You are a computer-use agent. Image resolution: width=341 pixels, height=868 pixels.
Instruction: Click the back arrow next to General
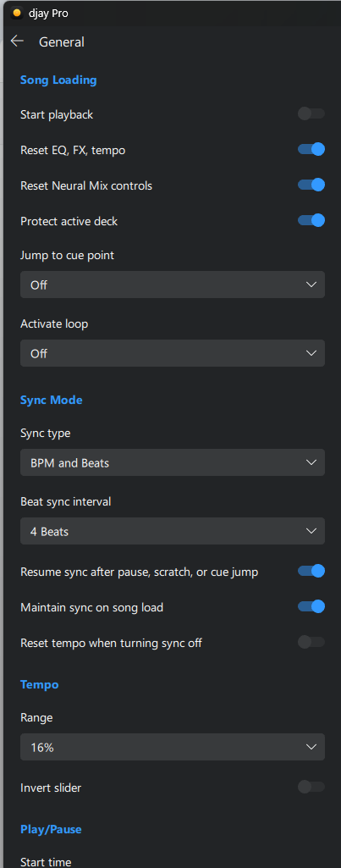(17, 41)
